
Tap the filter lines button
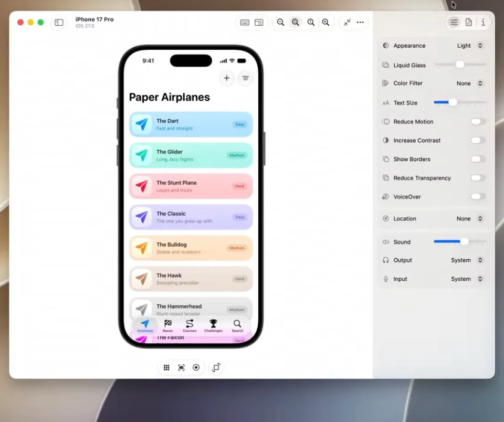coord(246,78)
